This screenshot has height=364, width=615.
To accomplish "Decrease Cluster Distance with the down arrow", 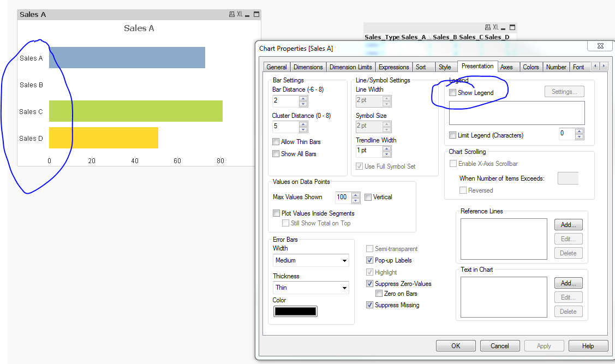I will (303, 130).
